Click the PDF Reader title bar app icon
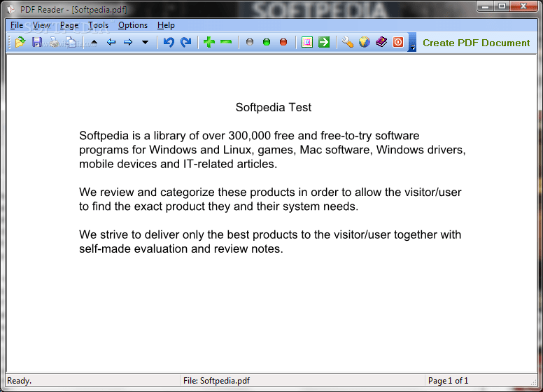This screenshot has width=543, height=392. 11,9
